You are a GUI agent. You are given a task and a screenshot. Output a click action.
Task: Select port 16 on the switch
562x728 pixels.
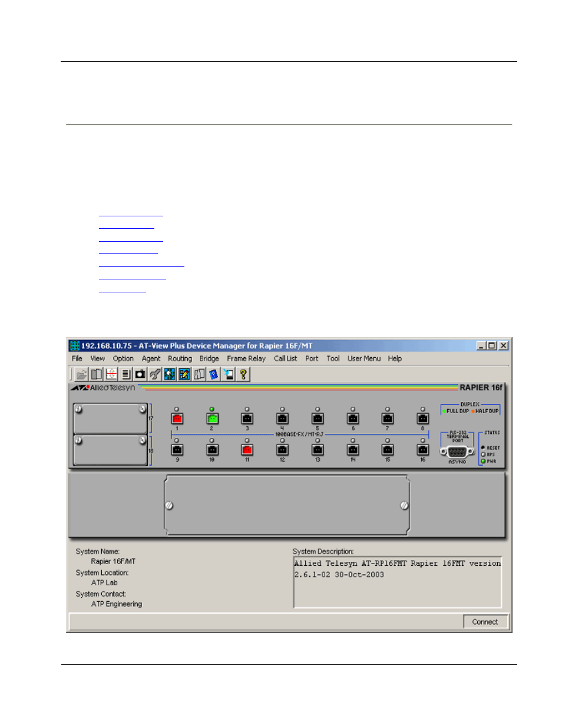click(x=423, y=450)
